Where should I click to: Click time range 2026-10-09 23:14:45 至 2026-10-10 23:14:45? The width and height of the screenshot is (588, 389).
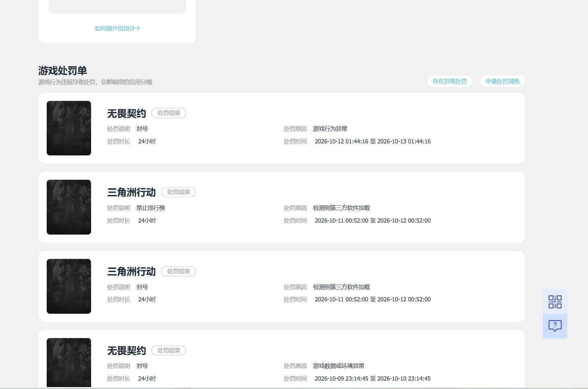point(373,379)
